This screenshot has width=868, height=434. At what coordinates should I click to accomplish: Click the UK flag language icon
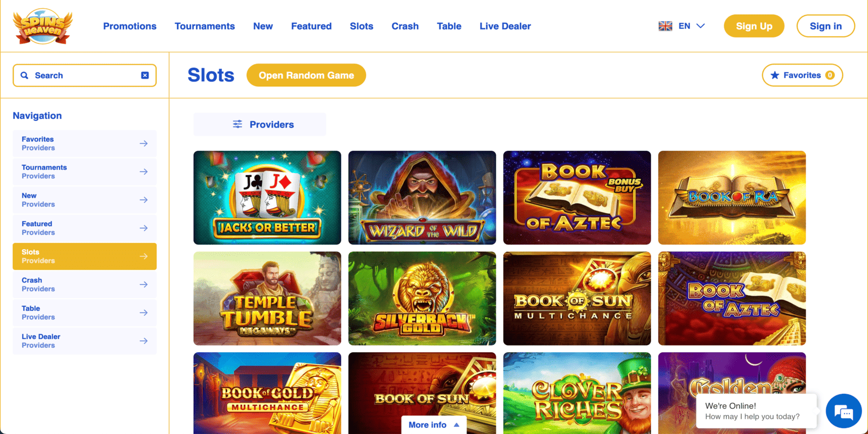point(665,26)
